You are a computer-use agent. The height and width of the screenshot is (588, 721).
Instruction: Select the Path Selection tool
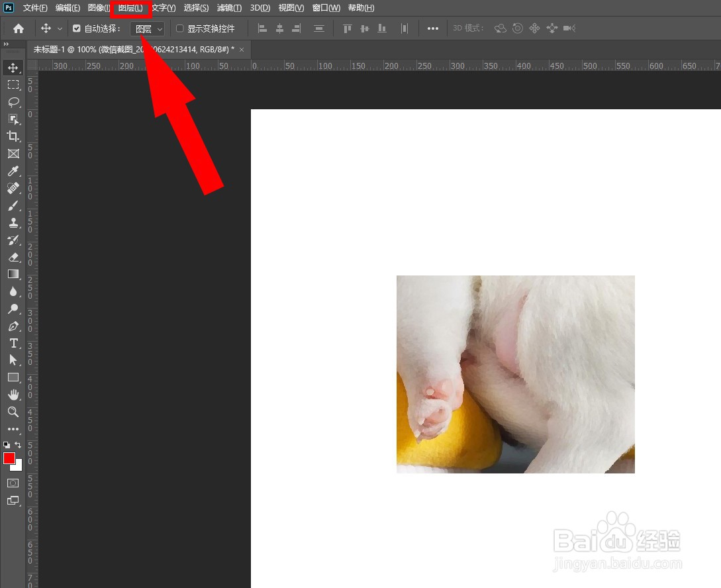pos(13,360)
